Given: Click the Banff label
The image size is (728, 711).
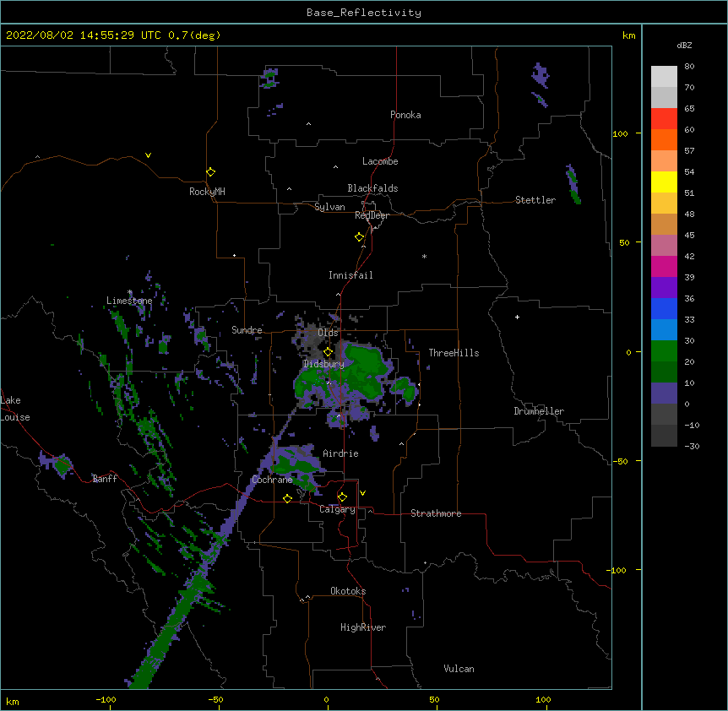Looking at the screenshot, I should click(x=105, y=479).
